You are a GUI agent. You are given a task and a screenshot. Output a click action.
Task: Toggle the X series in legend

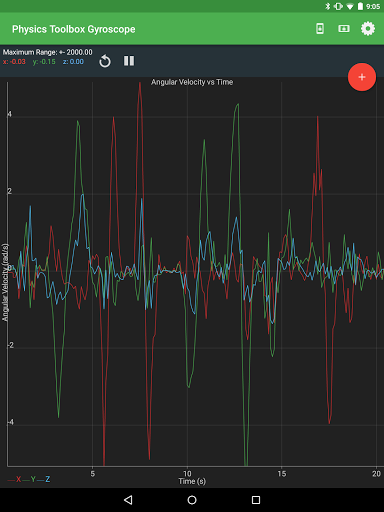tap(15, 479)
